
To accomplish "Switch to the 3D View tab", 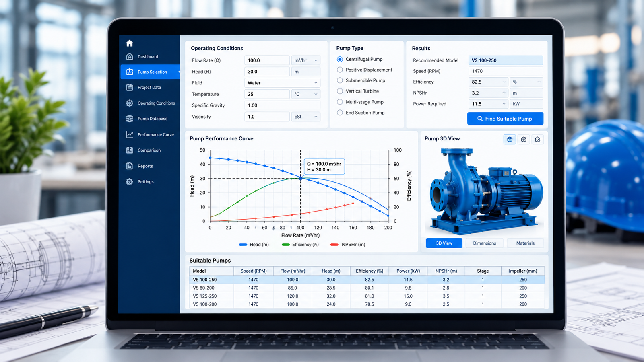I will click(x=444, y=243).
